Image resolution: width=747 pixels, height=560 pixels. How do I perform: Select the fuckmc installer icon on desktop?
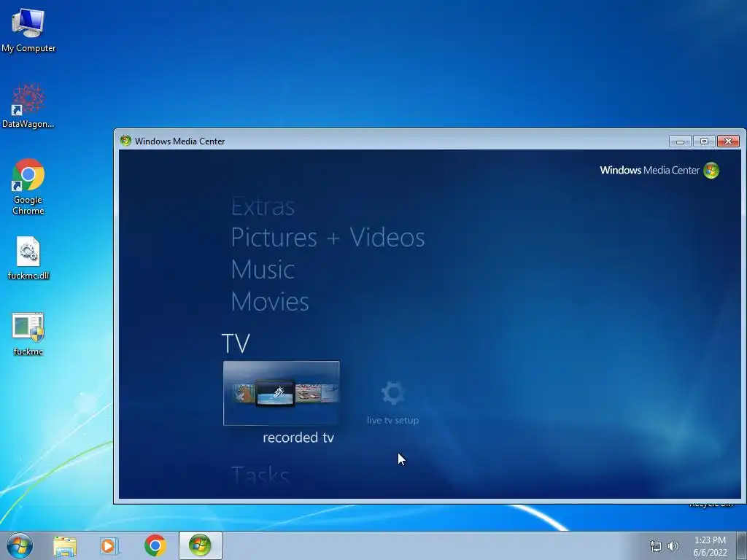[x=28, y=334]
